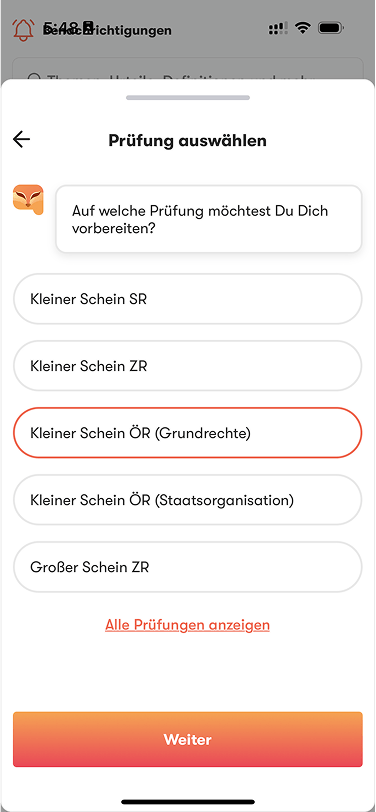Tap the sheet drag handle bar
376x812 pixels.
coord(187,97)
